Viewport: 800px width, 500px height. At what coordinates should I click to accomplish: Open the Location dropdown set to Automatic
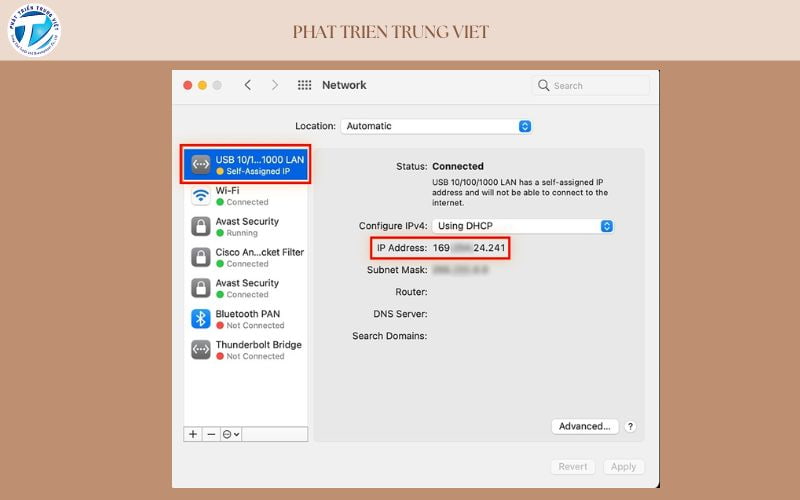(436, 126)
